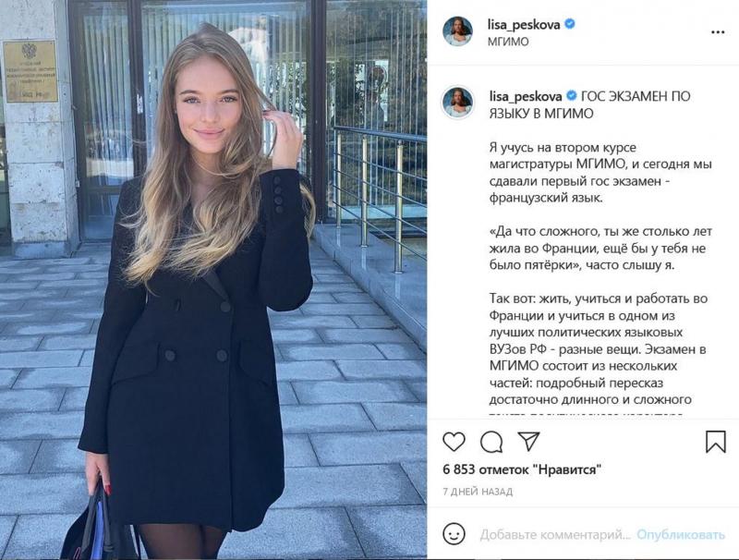Open the МГИМО location tag
The width and height of the screenshot is (739, 560).
tap(508, 42)
